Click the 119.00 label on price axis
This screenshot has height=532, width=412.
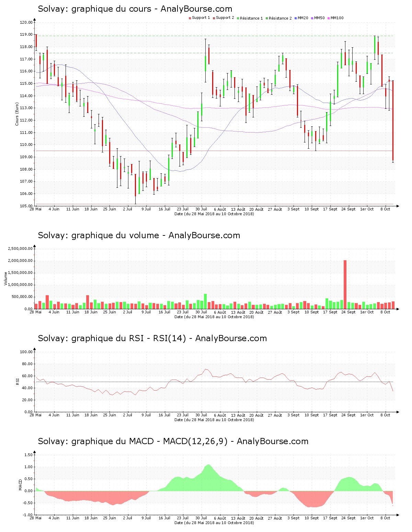[x=26, y=35]
